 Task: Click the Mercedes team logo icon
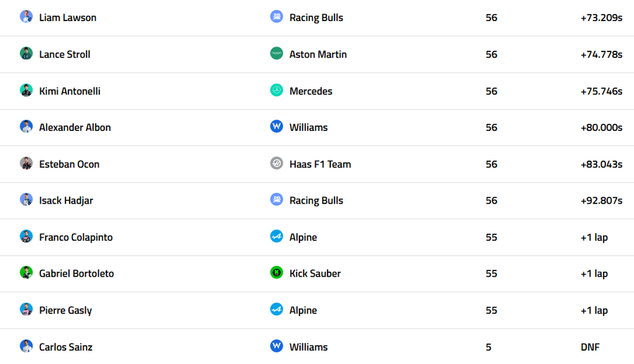pyautogui.click(x=277, y=90)
